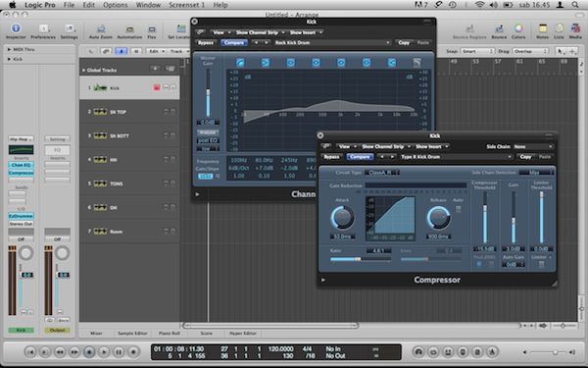Toggle the low-pass filter band in Channel EQ

[417, 63]
